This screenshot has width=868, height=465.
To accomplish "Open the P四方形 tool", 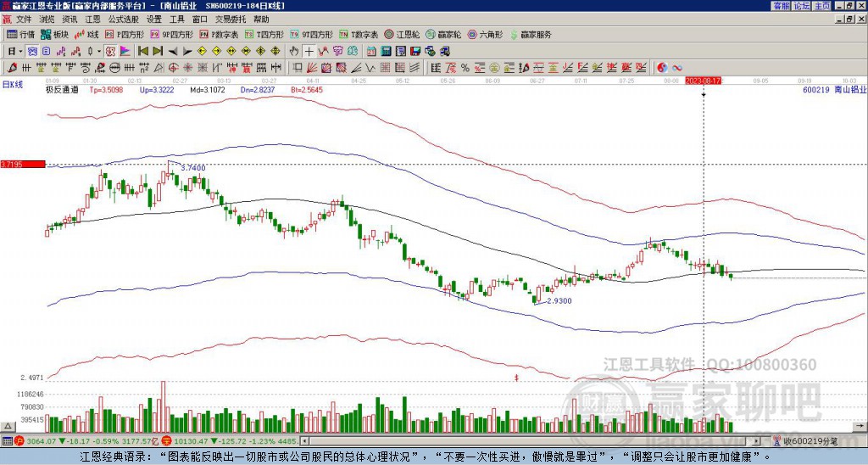I will pos(124,35).
